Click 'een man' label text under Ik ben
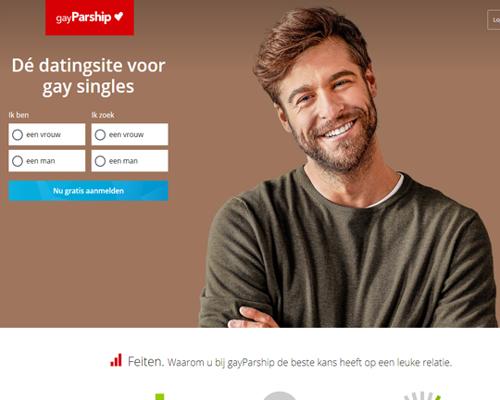 click(41, 161)
